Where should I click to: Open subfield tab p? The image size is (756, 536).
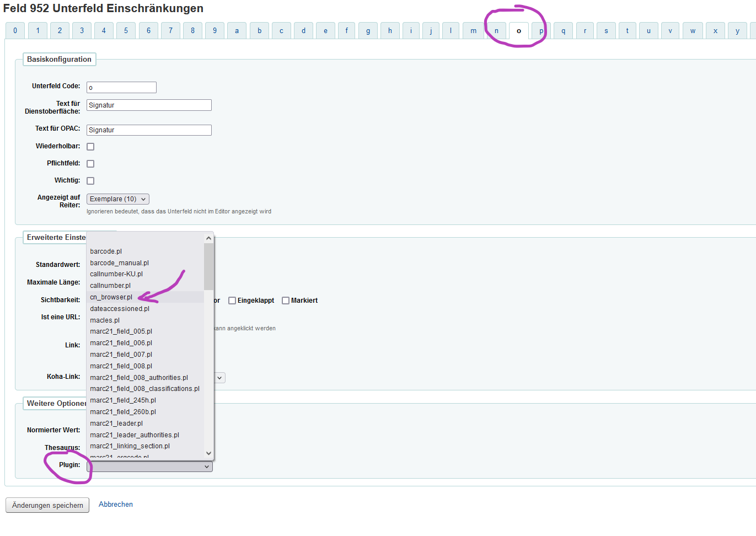pos(540,31)
